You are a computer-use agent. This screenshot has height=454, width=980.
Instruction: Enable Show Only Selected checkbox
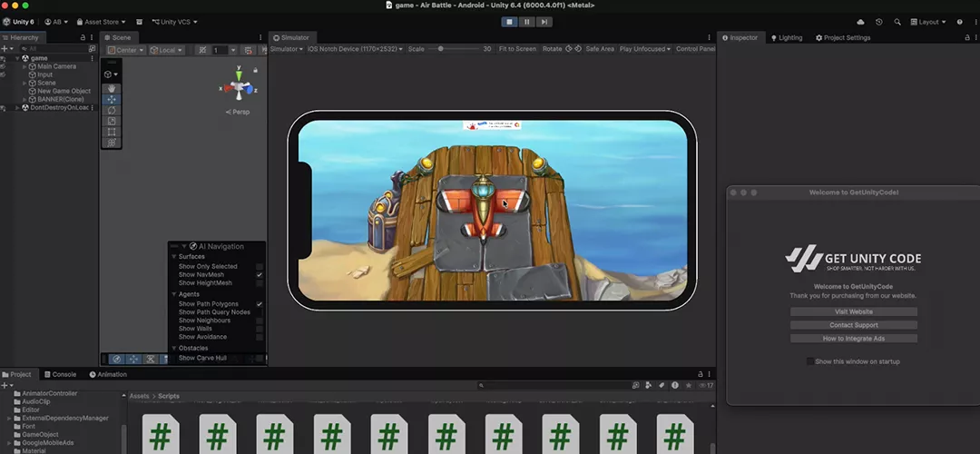[260, 266]
